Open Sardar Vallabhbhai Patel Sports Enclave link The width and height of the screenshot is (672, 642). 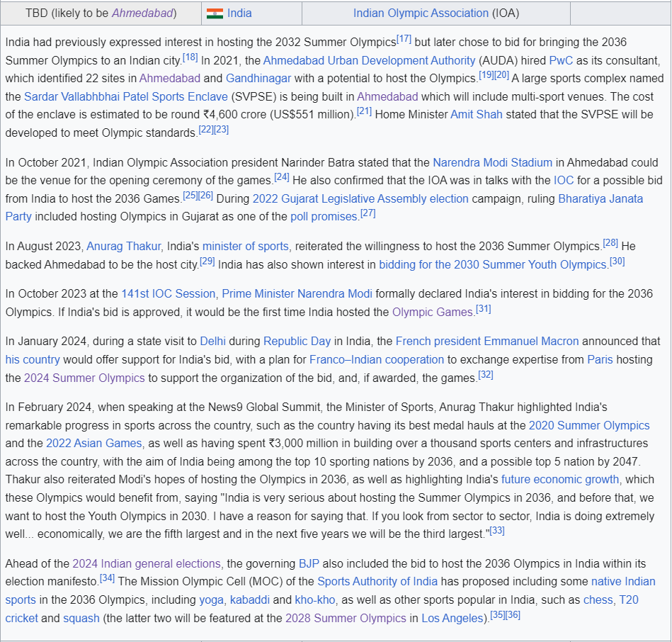click(x=126, y=96)
